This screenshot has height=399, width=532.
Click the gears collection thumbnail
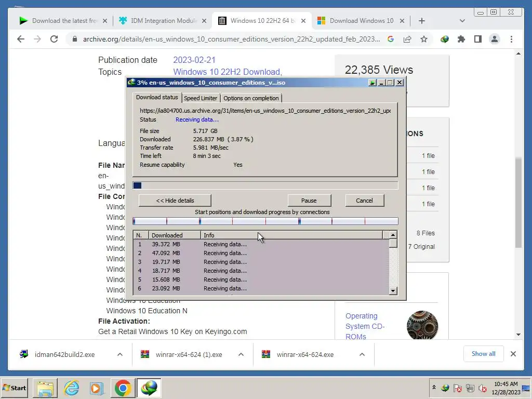(422, 325)
